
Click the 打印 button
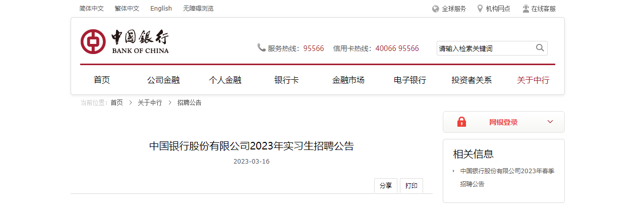point(412,186)
